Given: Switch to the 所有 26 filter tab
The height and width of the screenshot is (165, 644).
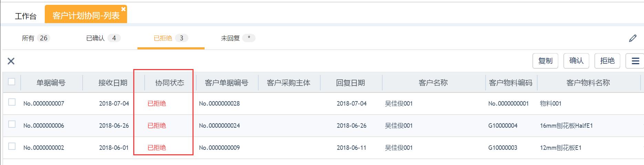Looking at the screenshot, I should coord(36,38).
